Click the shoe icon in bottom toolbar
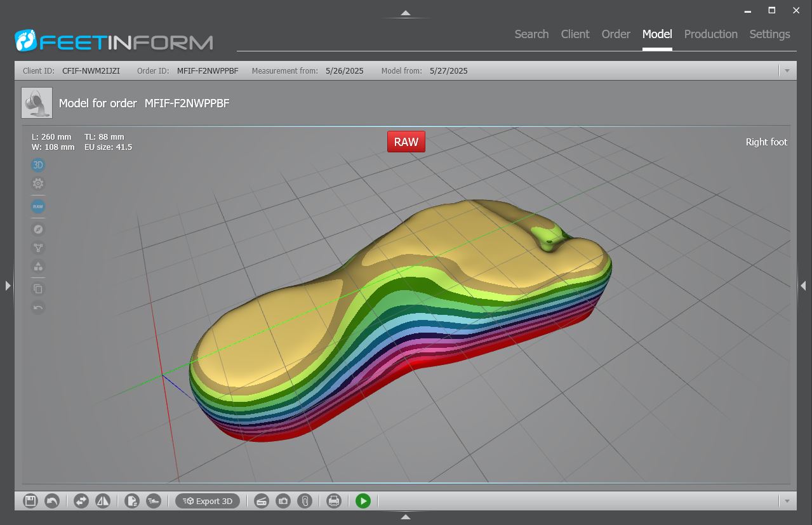The image size is (812, 525). pyautogui.click(x=154, y=501)
